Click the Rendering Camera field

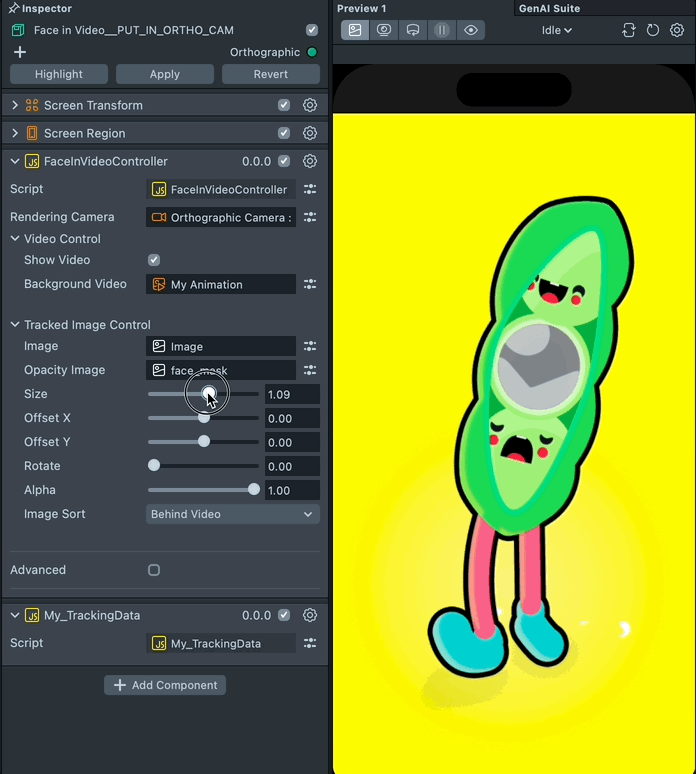pyautogui.click(x=221, y=217)
